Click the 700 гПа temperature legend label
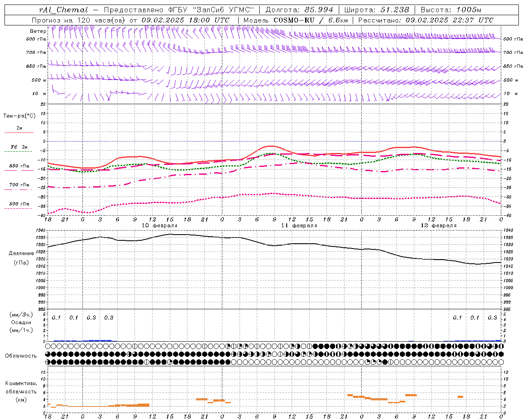 [x=19, y=185]
